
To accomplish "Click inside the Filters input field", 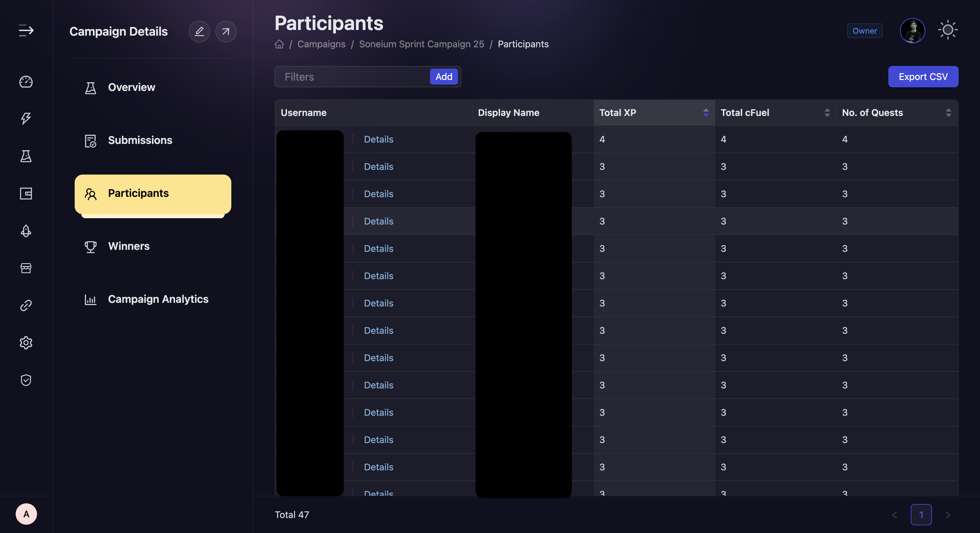I will pyautogui.click(x=342, y=76).
